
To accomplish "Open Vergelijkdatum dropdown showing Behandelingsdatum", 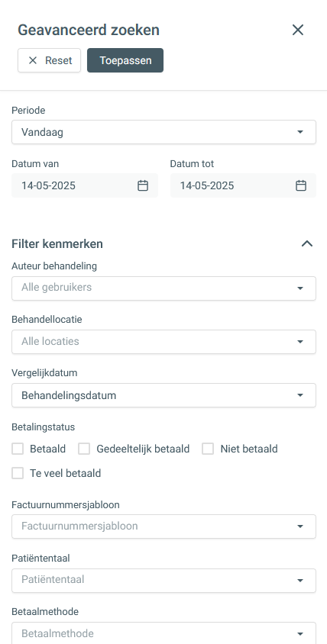I will point(163,395).
